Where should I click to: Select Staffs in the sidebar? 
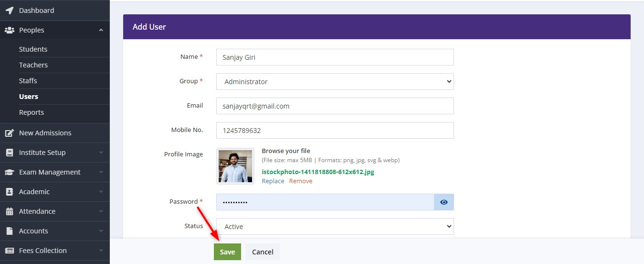coord(28,80)
